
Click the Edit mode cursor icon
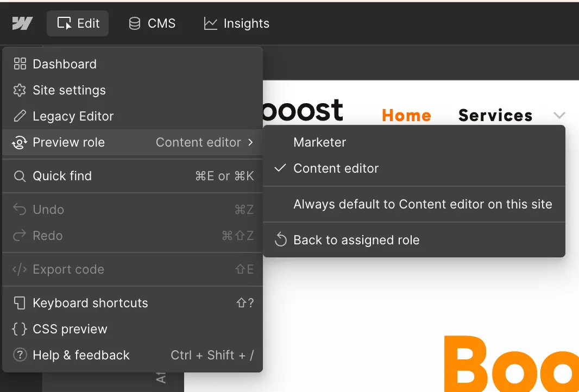pos(64,23)
